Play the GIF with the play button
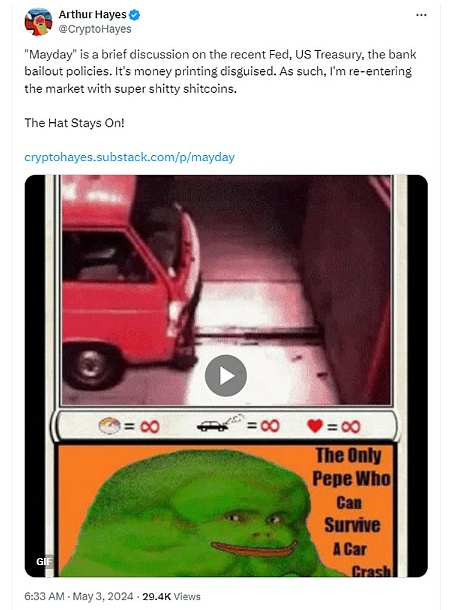This screenshot has height=610, width=459. (226, 376)
